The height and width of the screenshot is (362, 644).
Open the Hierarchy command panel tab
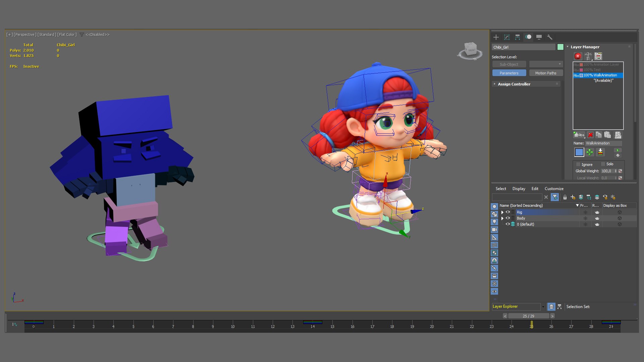(518, 37)
